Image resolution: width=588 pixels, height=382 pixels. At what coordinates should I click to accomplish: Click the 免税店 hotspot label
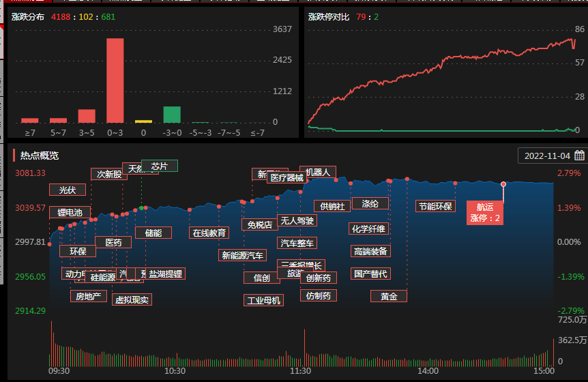coord(260,224)
